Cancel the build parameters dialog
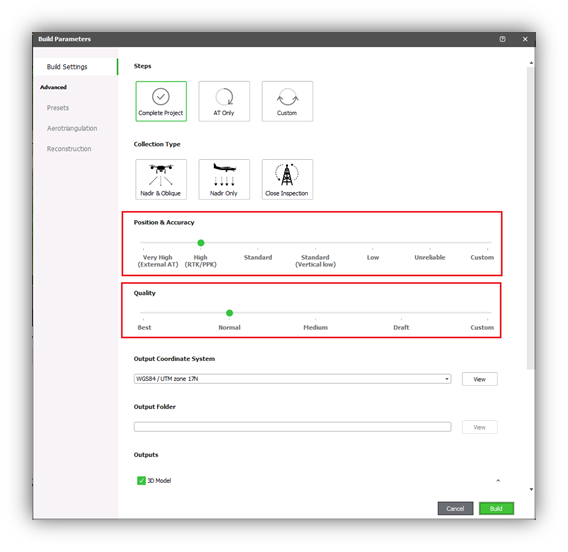The width and height of the screenshot is (568, 552). (455, 509)
